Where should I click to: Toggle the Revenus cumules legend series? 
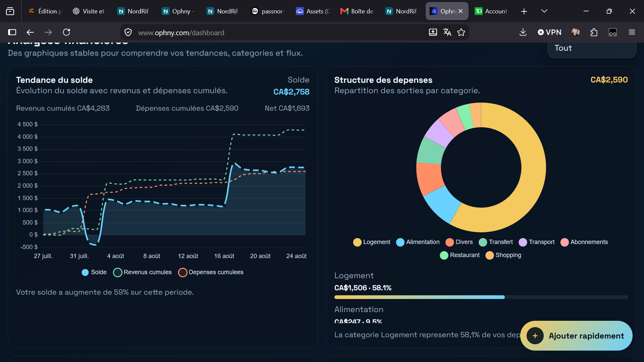(x=143, y=272)
